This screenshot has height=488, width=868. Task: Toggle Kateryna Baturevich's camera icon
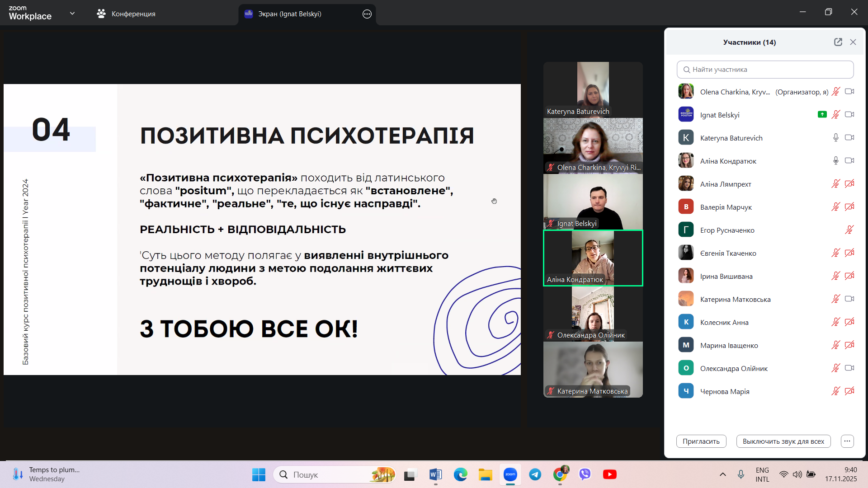pyautogui.click(x=849, y=138)
